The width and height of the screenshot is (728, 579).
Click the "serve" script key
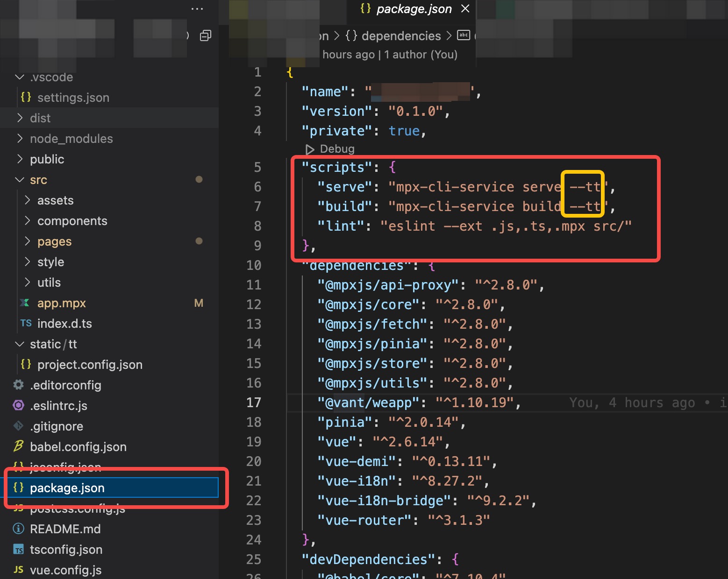(344, 187)
